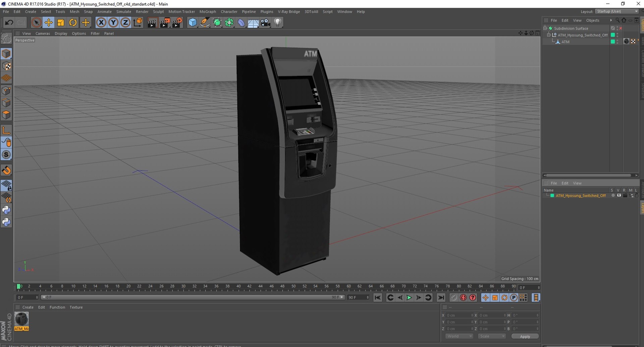The height and width of the screenshot is (347, 644).
Task: Collapse the Subdivision Surface tree item
Action: [545, 28]
